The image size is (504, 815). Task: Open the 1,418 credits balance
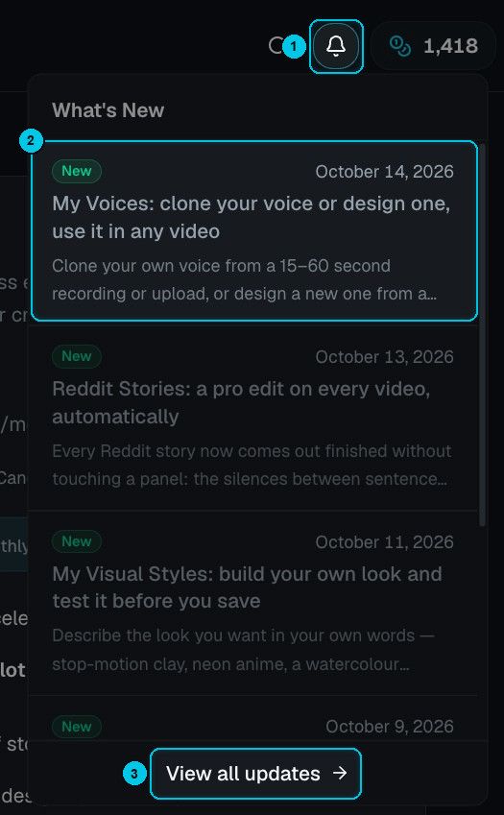point(433,46)
